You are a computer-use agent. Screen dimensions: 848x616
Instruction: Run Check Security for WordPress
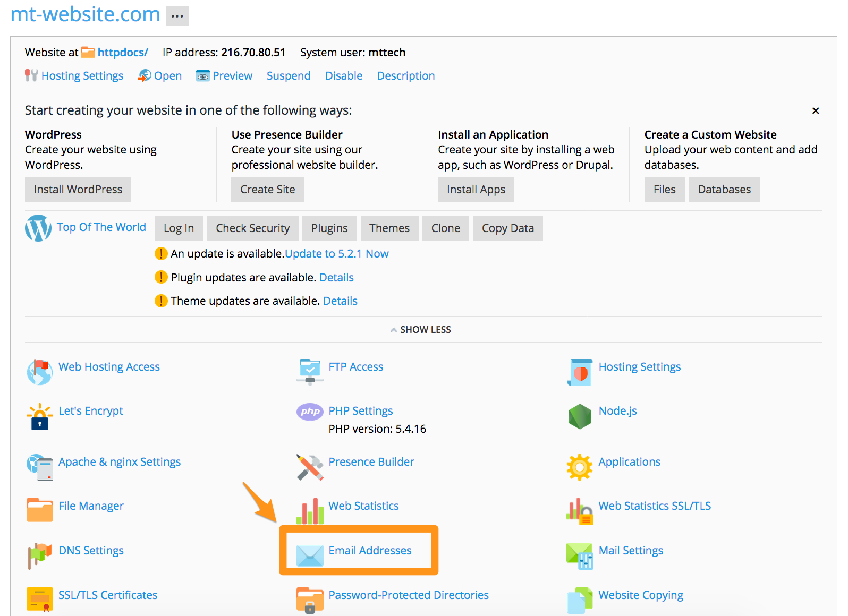tap(253, 228)
